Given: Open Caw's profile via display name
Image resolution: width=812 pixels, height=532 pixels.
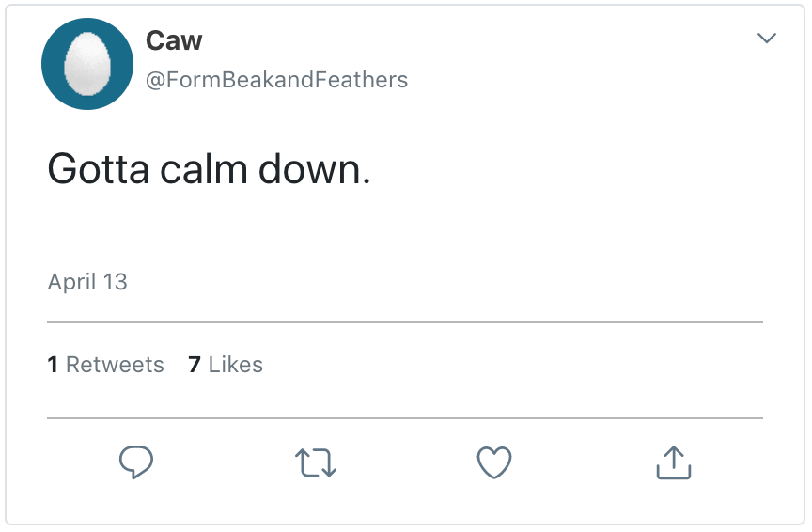Looking at the screenshot, I should click(x=174, y=40).
